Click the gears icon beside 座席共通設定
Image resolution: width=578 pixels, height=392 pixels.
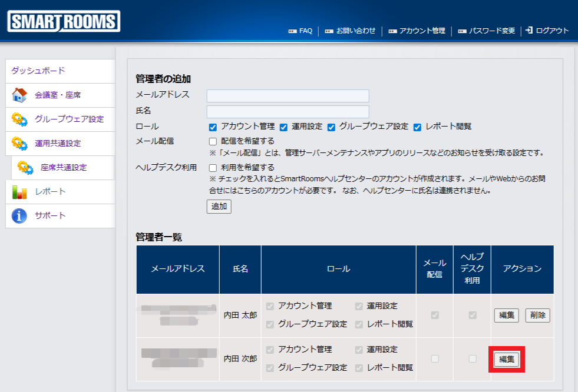coord(25,168)
